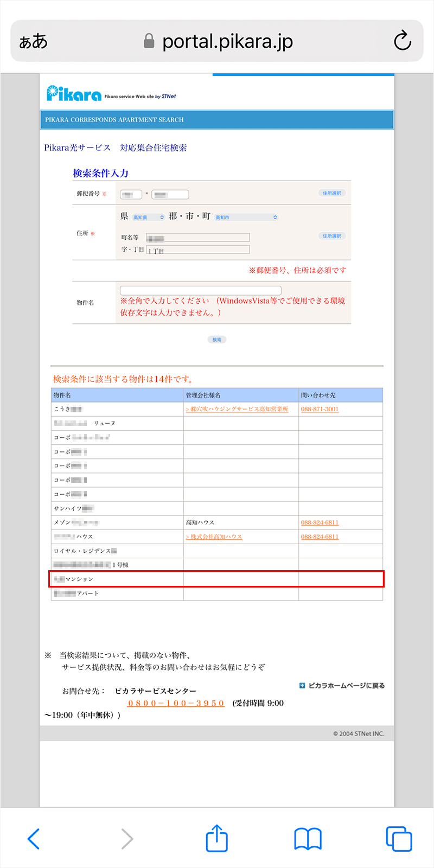Screen dimensions: 434x868
Task: Show open tabs with the tabs icon
Action: 399,839
